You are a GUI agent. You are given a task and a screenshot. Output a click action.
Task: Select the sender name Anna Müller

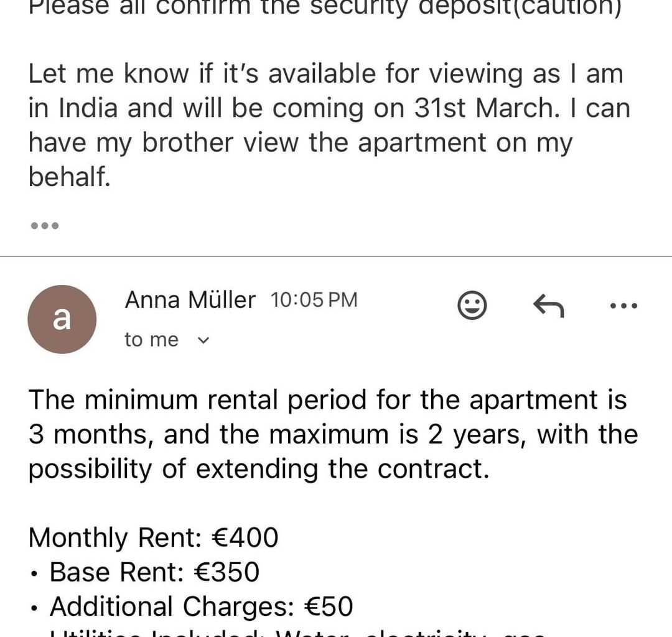coord(190,299)
